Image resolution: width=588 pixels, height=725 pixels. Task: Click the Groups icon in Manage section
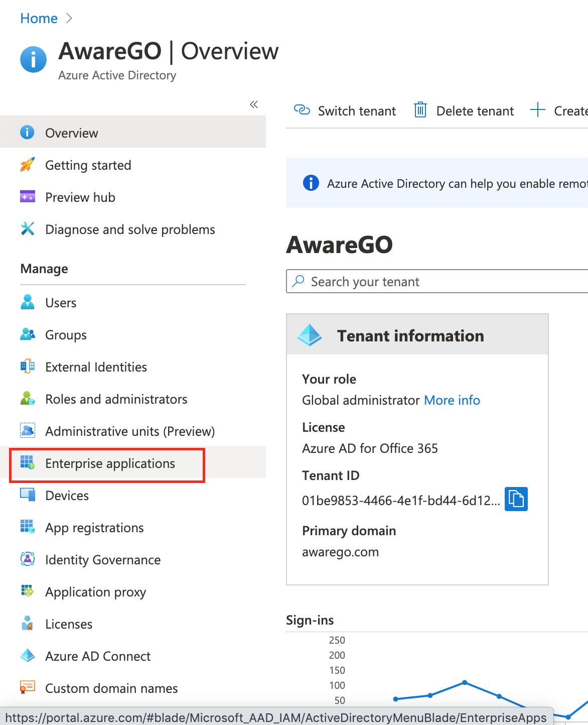tap(28, 334)
